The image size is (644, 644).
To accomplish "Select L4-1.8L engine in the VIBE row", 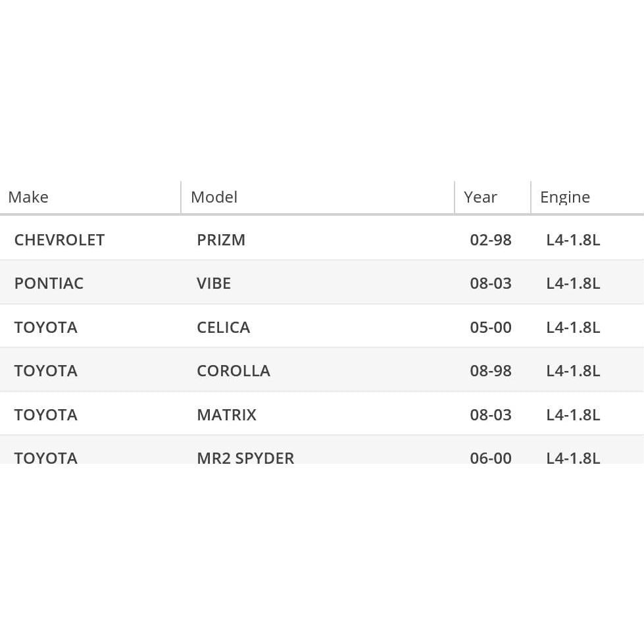I will 573,284.
